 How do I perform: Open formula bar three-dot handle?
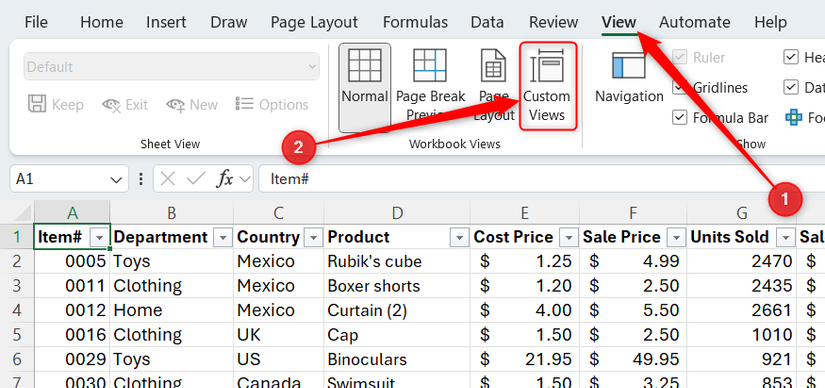[140, 179]
